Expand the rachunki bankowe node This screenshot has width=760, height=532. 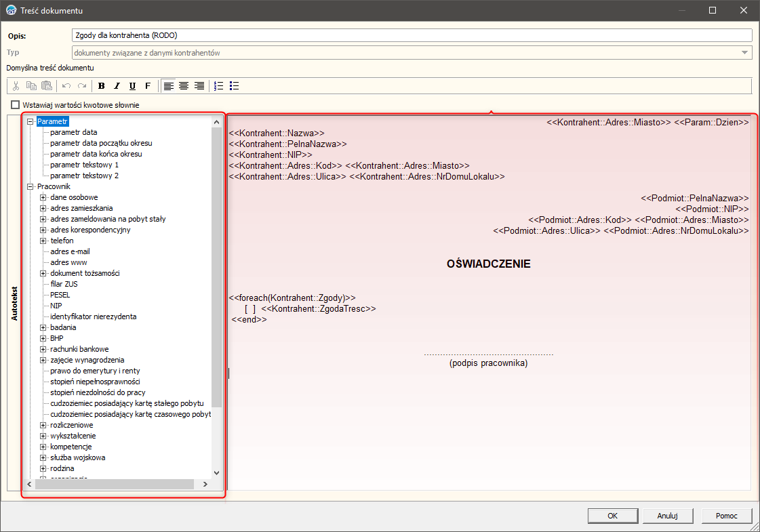(43, 349)
